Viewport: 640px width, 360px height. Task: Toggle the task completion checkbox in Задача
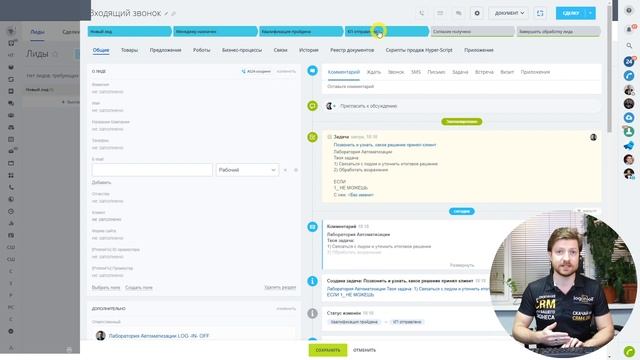pos(329,137)
